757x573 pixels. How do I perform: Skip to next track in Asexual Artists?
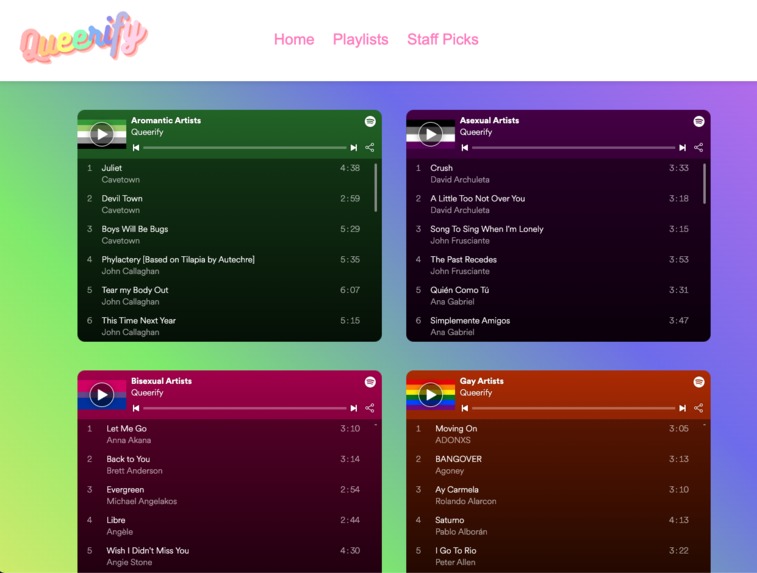click(683, 148)
